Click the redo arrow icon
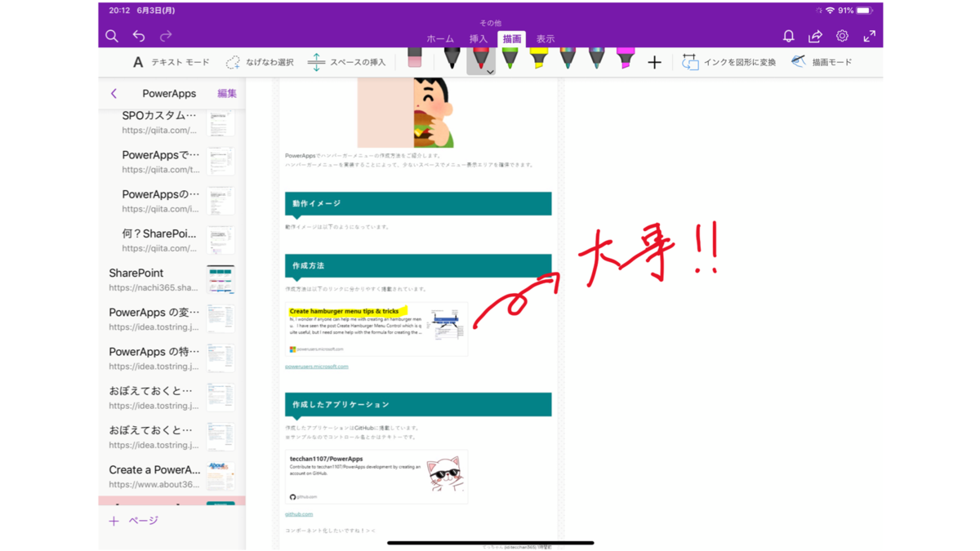This screenshot has height=551, width=980. (x=166, y=36)
